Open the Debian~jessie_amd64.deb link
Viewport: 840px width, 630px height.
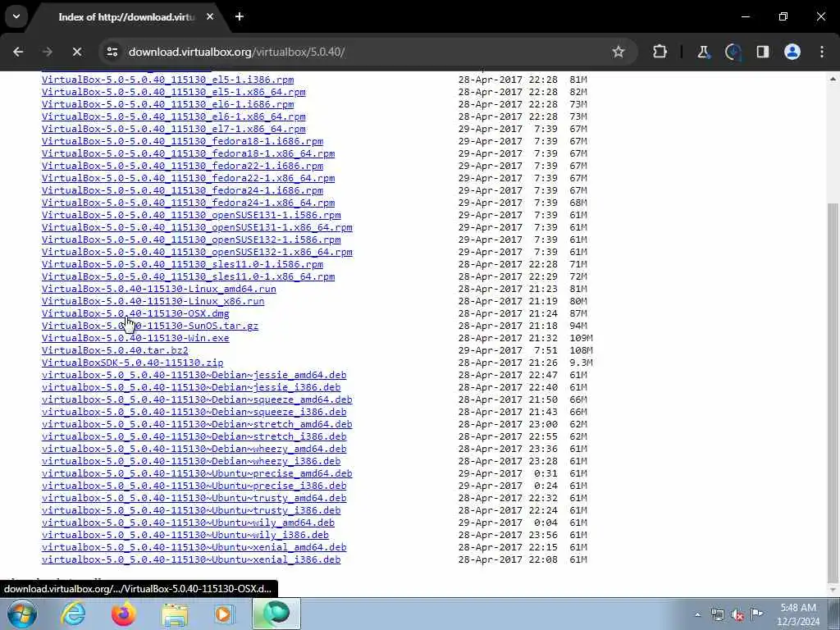pyautogui.click(x=194, y=375)
